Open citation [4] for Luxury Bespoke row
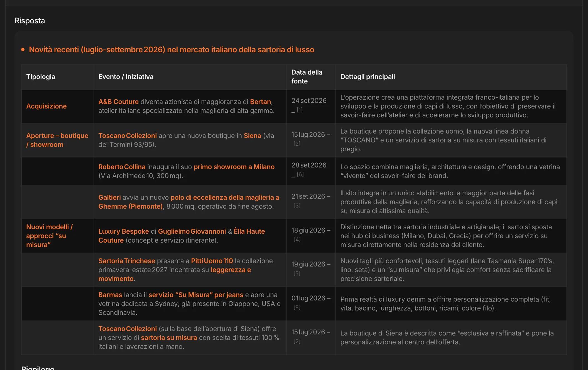This screenshot has width=588, height=370. point(297,240)
